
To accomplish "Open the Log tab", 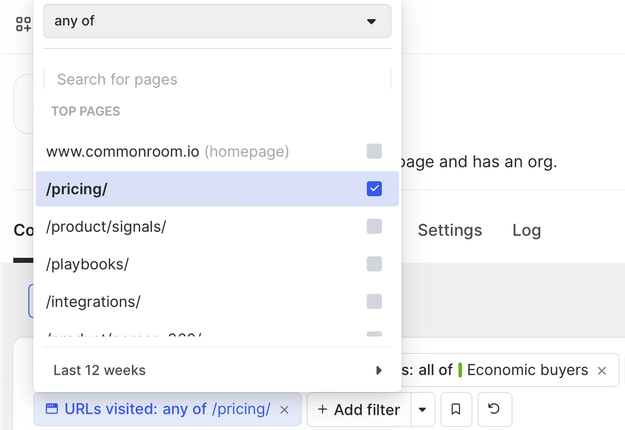I will 526,231.
